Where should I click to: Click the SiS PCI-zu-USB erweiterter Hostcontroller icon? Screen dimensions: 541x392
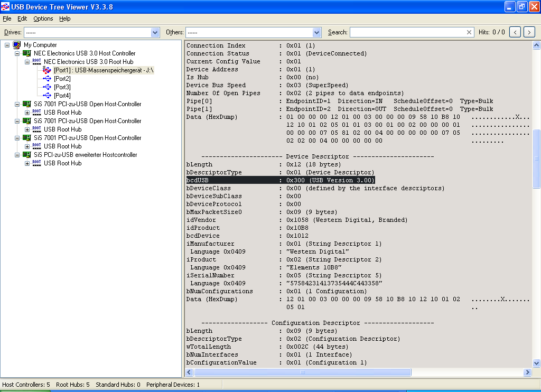coord(26,155)
